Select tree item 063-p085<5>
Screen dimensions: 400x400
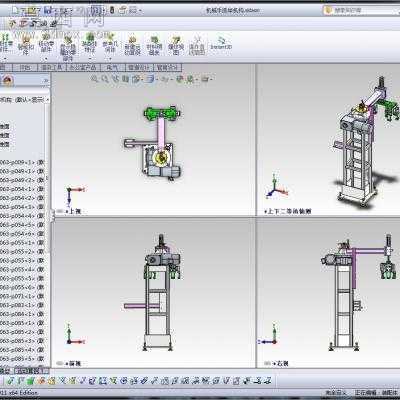click(22, 359)
